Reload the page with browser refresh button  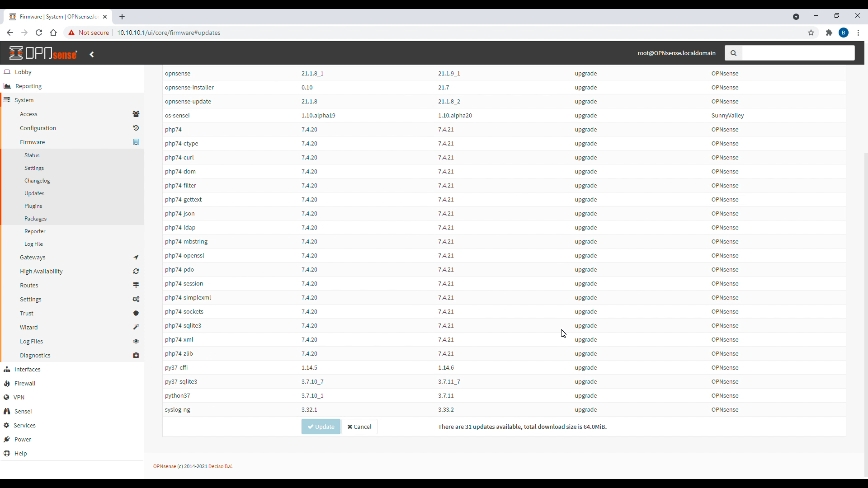[39, 33]
